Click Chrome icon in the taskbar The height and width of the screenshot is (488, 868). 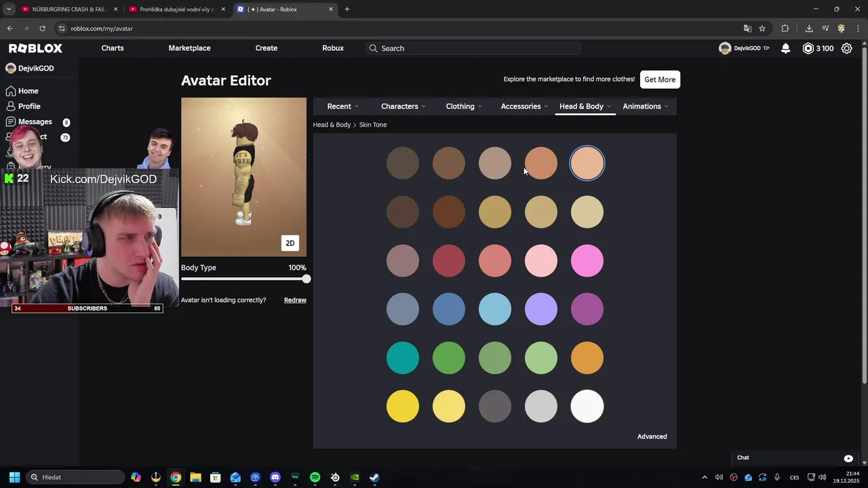[x=176, y=477]
